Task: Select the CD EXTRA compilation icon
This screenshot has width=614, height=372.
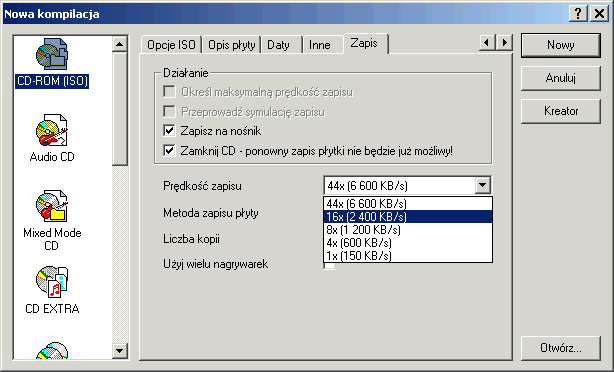Action: tap(52, 282)
